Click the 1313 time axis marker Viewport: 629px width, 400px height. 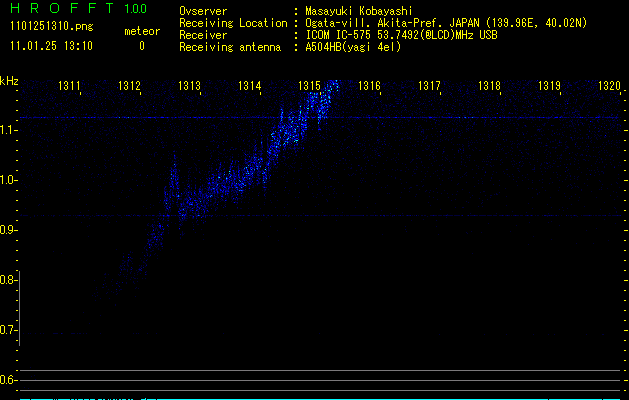pyautogui.click(x=189, y=86)
